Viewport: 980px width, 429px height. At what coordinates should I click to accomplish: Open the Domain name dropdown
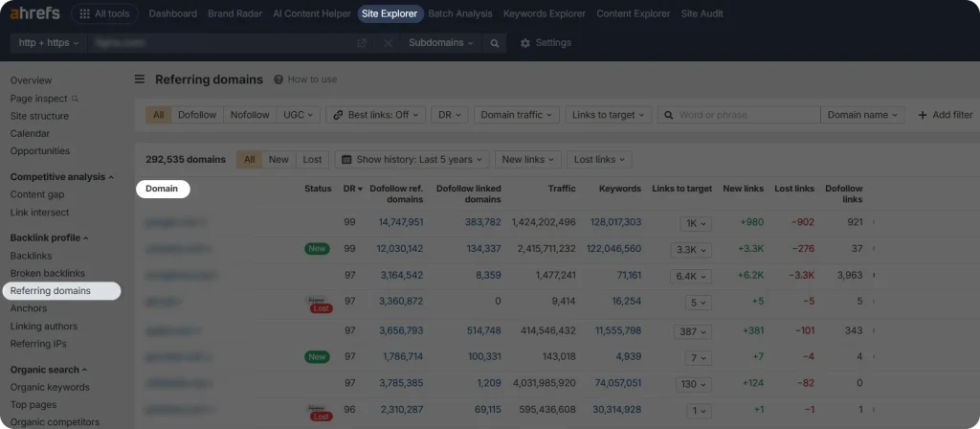(x=862, y=115)
